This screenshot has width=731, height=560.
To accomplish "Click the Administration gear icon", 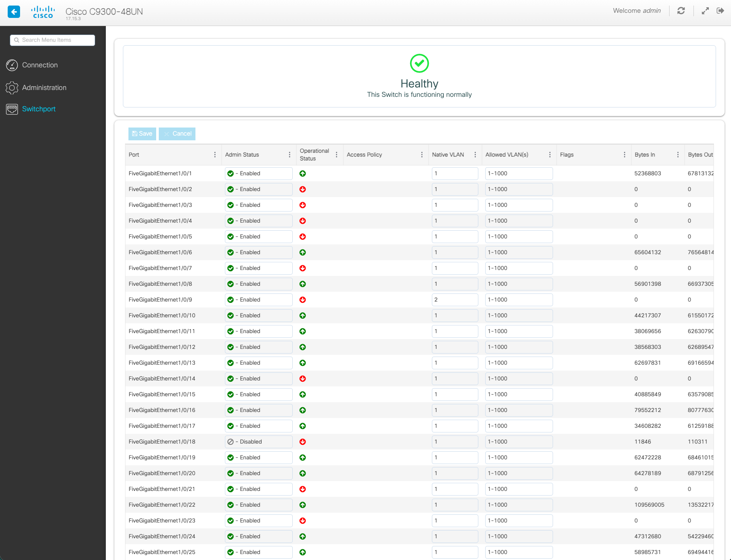I will 12,88.
